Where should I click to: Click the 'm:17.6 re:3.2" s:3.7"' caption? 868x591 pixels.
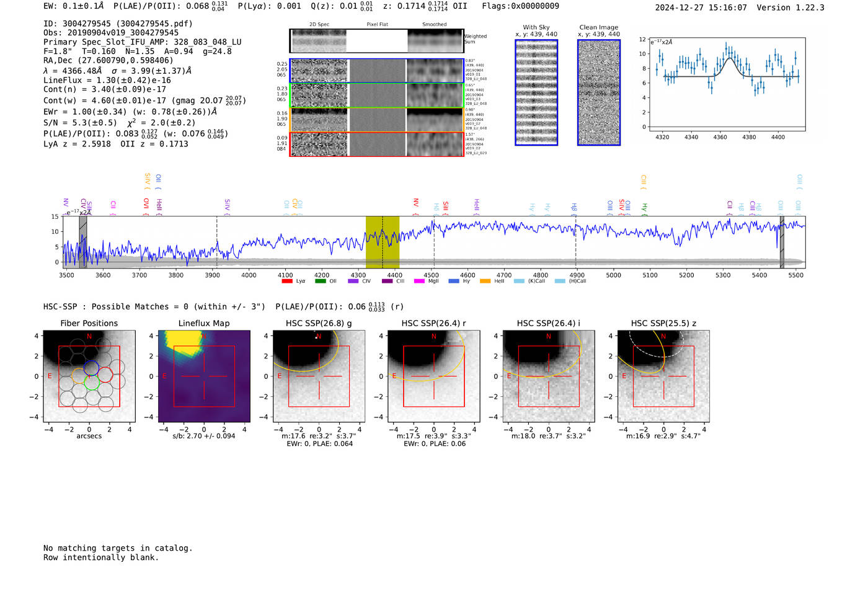tap(319, 436)
